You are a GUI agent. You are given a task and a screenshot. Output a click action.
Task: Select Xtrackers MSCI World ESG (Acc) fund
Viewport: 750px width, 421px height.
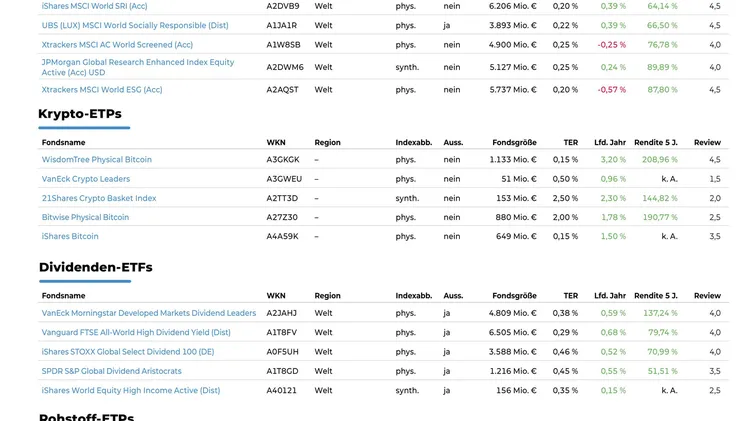102,90
